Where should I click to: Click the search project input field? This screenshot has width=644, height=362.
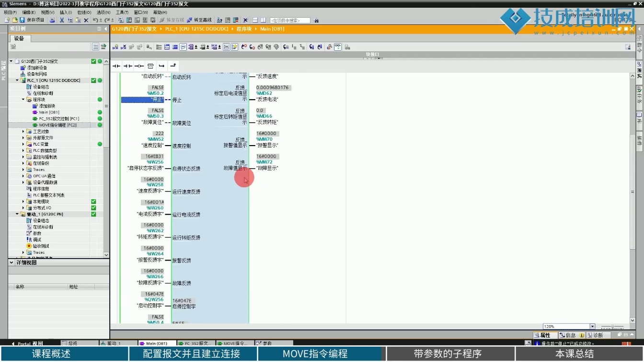(x=289, y=21)
